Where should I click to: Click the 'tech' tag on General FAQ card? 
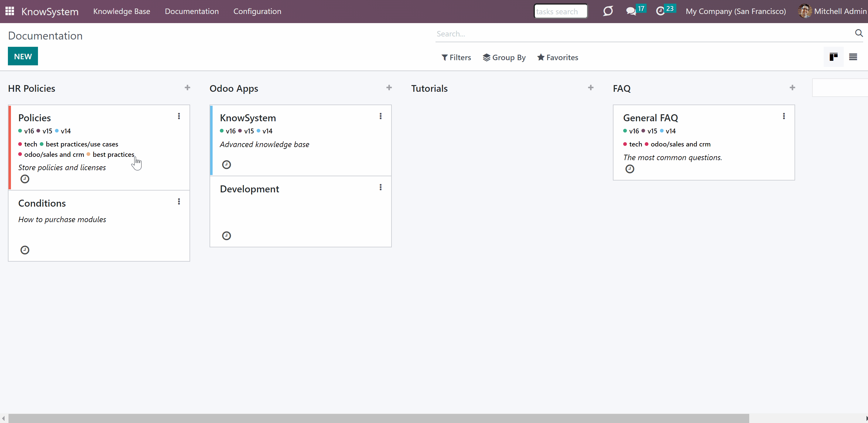point(633,144)
